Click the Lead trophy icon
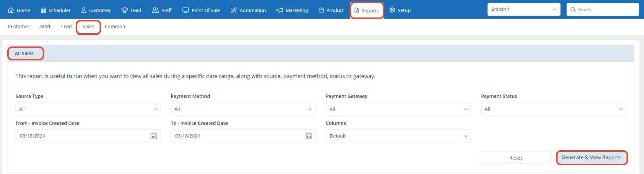 (x=125, y=10)
